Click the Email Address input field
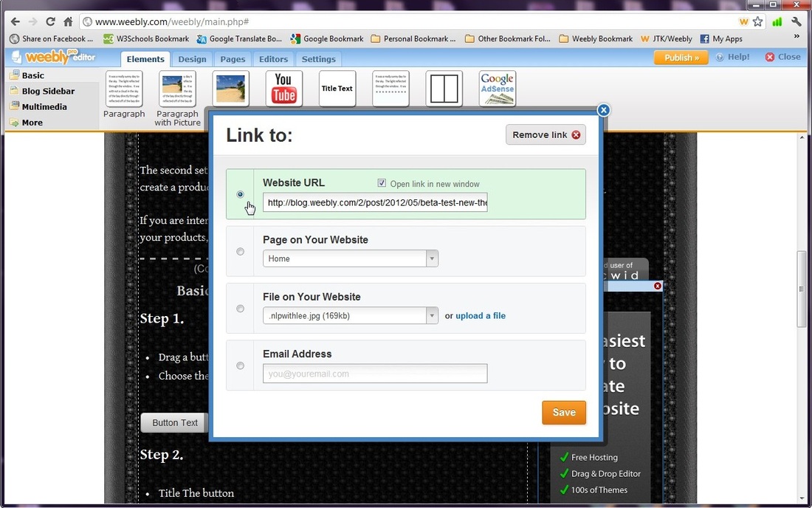 pyautogui.click(x=375, y=374)
